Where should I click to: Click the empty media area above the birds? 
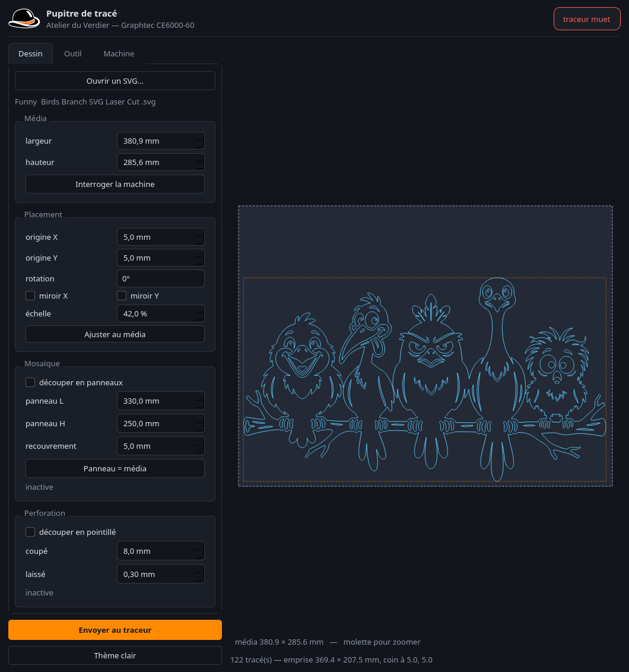pos(425,241)
